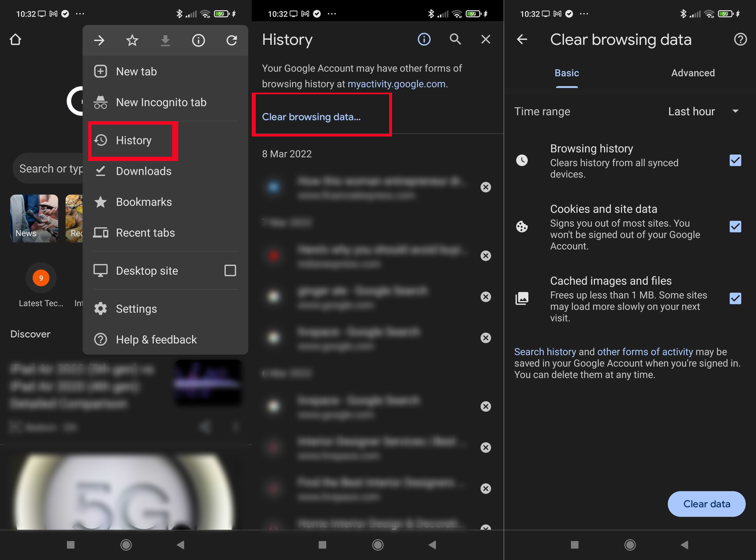This screenshot has height=560, width=756.
Task: Tap the cookie icon beside Cookies and site data
Action: tap(522, 226)
